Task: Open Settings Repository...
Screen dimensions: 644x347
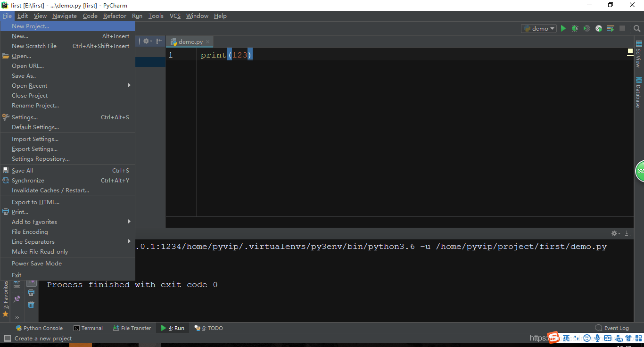Action: click(68, 158)
